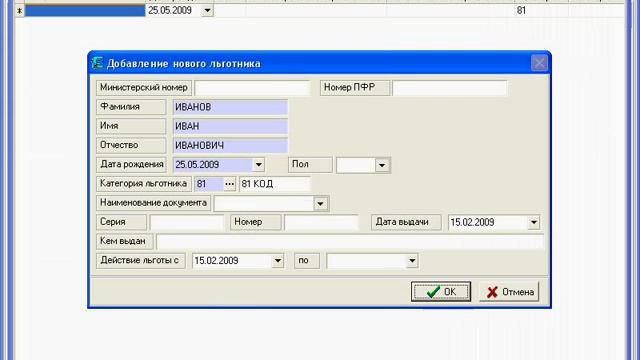Click the OK button with green checkmark

click(x=441, y=292)
